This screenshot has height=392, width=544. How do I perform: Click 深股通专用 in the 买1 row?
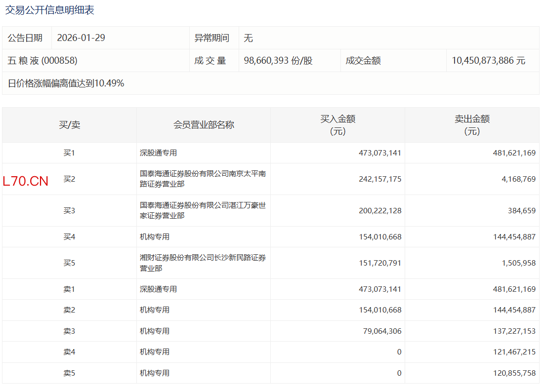[158, 153]
